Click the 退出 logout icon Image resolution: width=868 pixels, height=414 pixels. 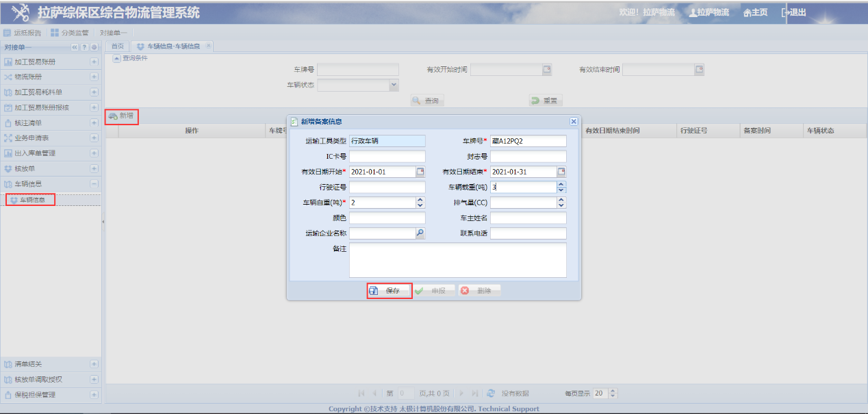point(786,12)
